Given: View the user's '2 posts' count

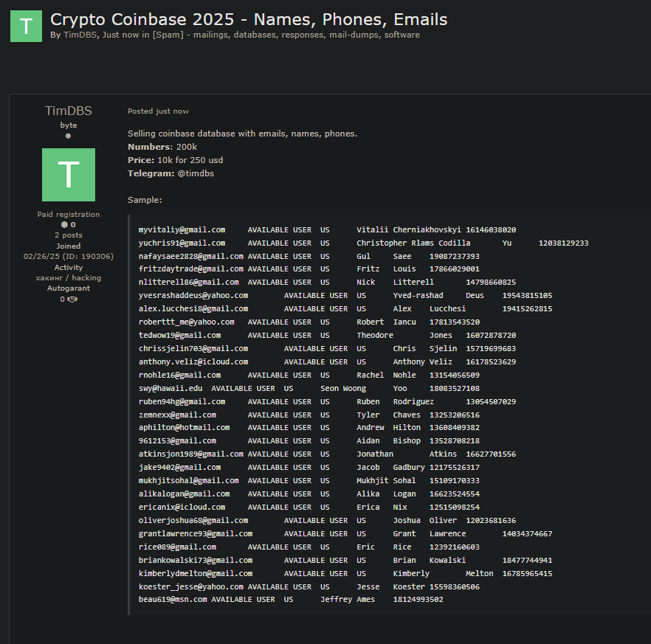Looking at the screenshot, I should tap(68, 235).
